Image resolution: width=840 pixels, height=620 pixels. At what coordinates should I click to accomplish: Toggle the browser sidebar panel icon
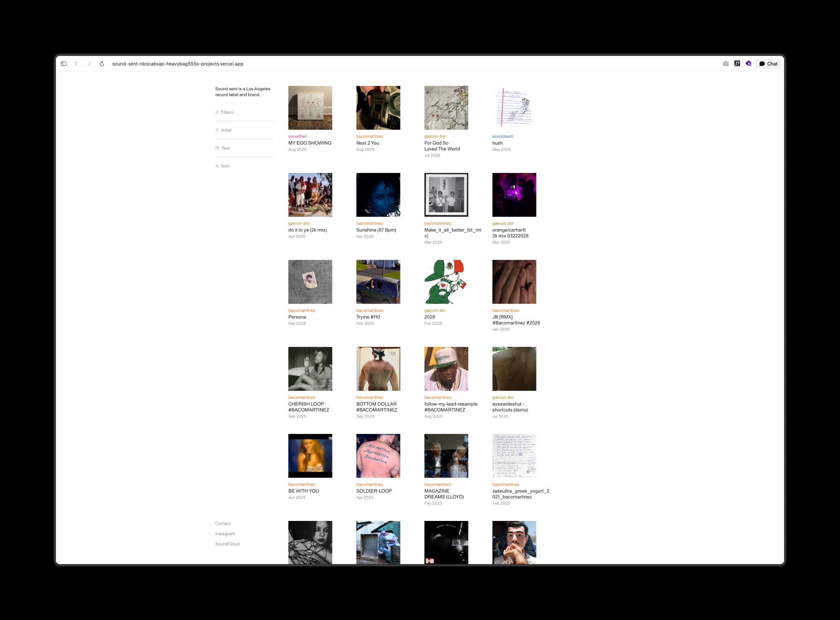click(x=64, y=64)
